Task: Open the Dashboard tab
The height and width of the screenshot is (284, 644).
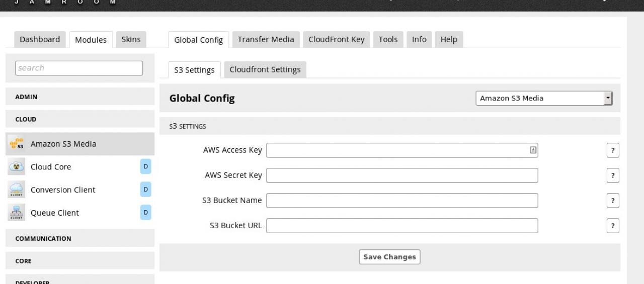Action: coord(40,40)
